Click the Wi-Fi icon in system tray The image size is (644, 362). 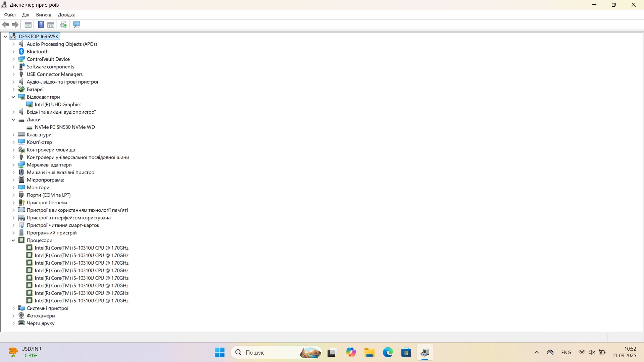click(582, 352)
